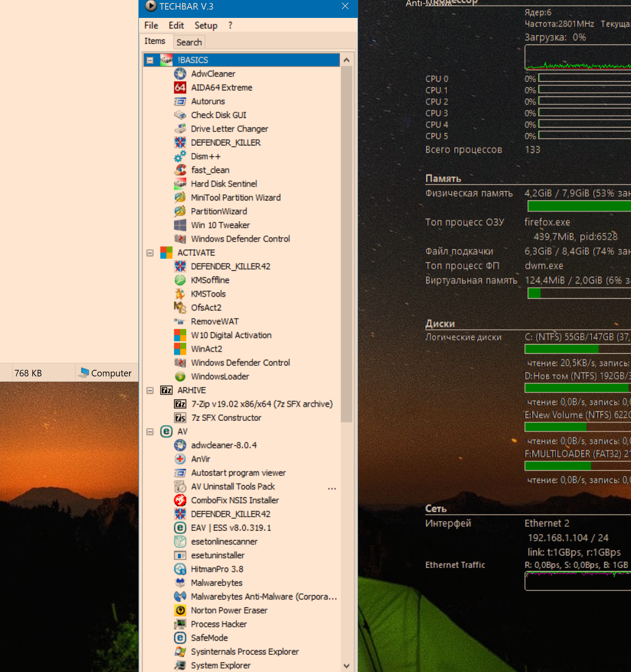Click the C: (NTFS) disk usage bar
Screen dimensions: 631x672
[x=578, y=349]
